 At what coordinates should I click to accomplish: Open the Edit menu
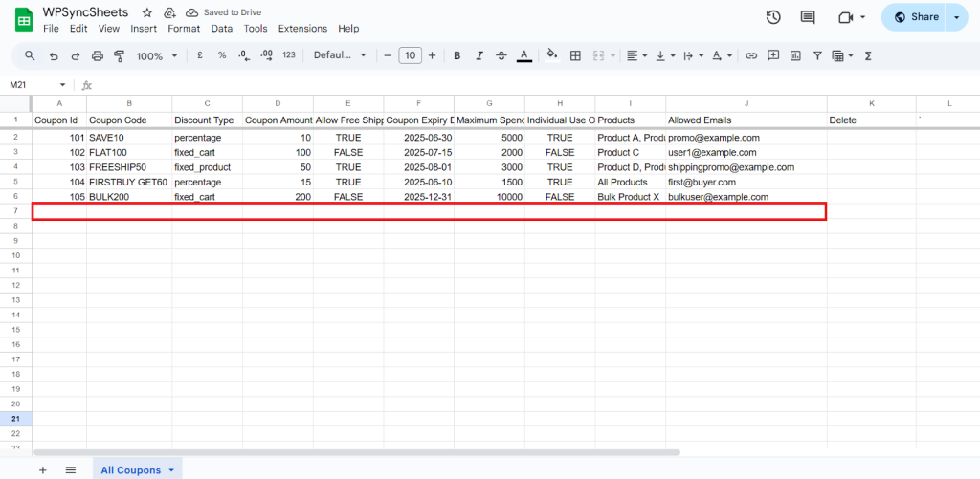tap(78, 28)
